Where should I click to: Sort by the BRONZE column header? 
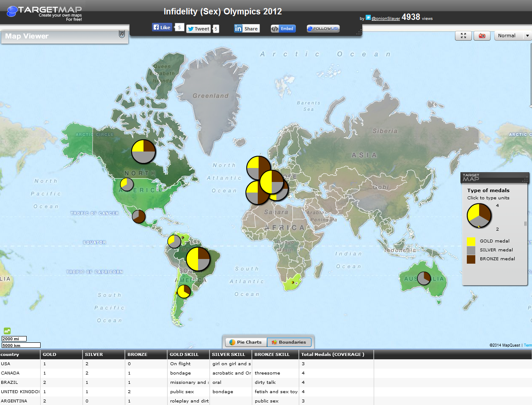coord(146,355)
